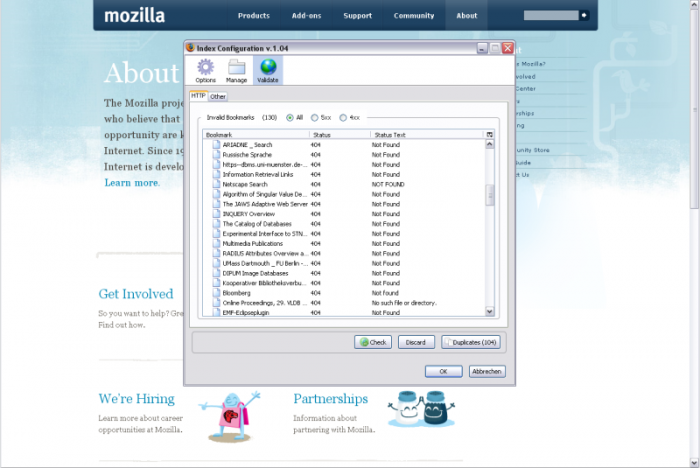Click page icon beside Multimedia Publications
The width and height of the screenshot is (700, 468).
[217, 243]
